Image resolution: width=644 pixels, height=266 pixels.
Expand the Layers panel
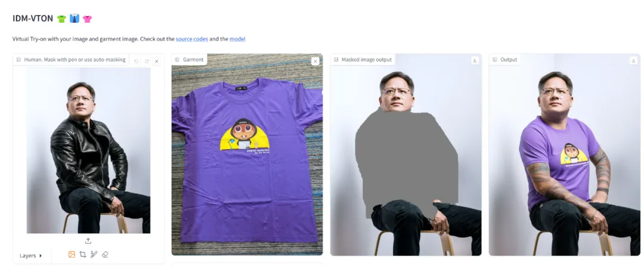point(31,255)
